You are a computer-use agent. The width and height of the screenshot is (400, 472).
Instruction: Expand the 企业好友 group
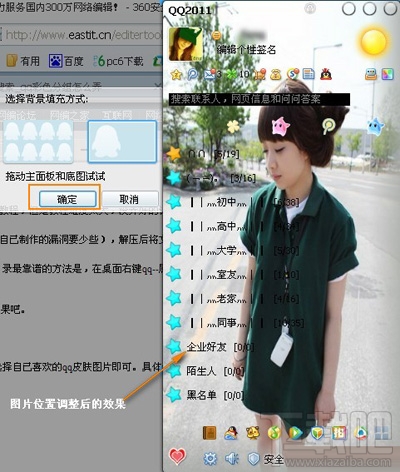point(211,347)
